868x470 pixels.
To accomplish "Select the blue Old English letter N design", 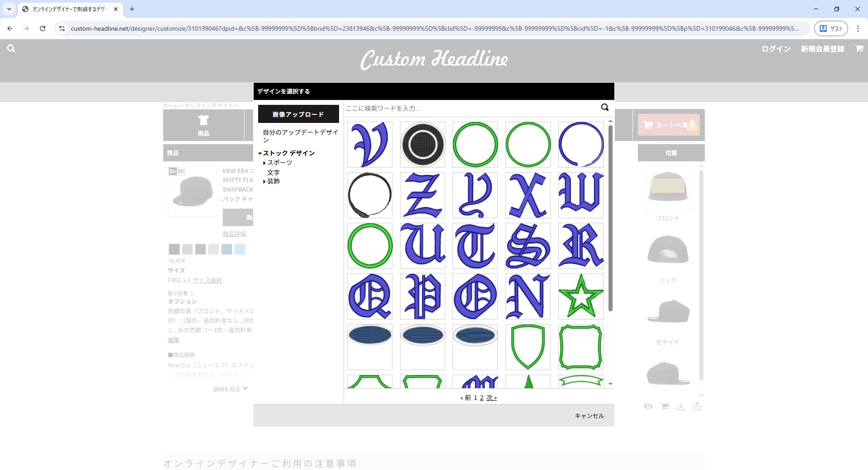I will [x=528, y=296].
